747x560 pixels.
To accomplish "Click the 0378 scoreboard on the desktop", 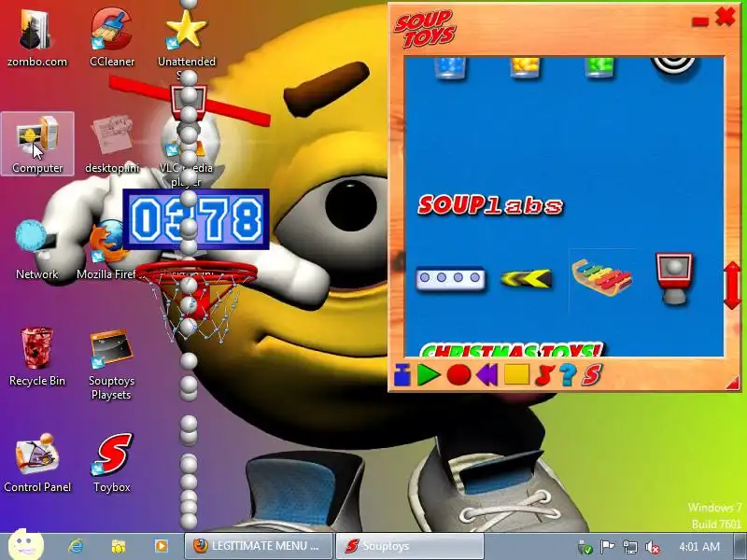I will [196, 219].
